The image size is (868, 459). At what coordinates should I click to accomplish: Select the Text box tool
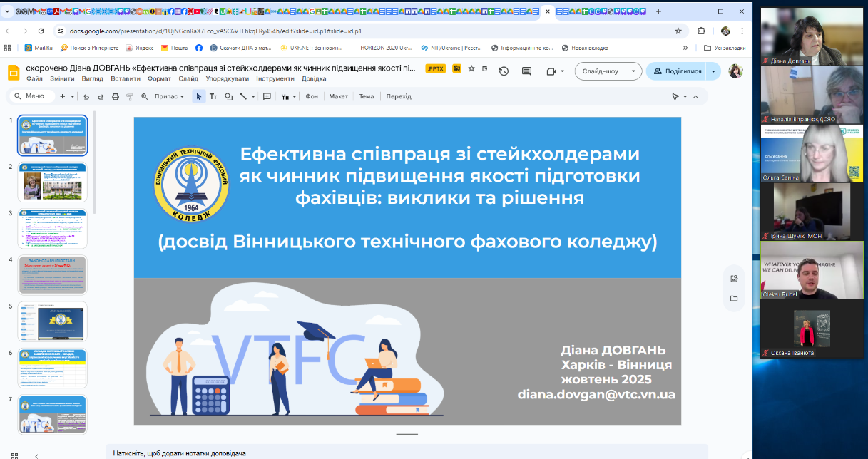[x=213, y=96]
